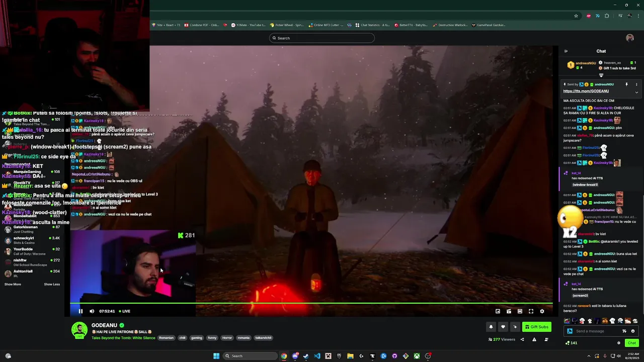Toggle theater mode in player
Image resolution: width=644 pixels, height=362 pixels.
pyautogui.click(x=520, y=311)
